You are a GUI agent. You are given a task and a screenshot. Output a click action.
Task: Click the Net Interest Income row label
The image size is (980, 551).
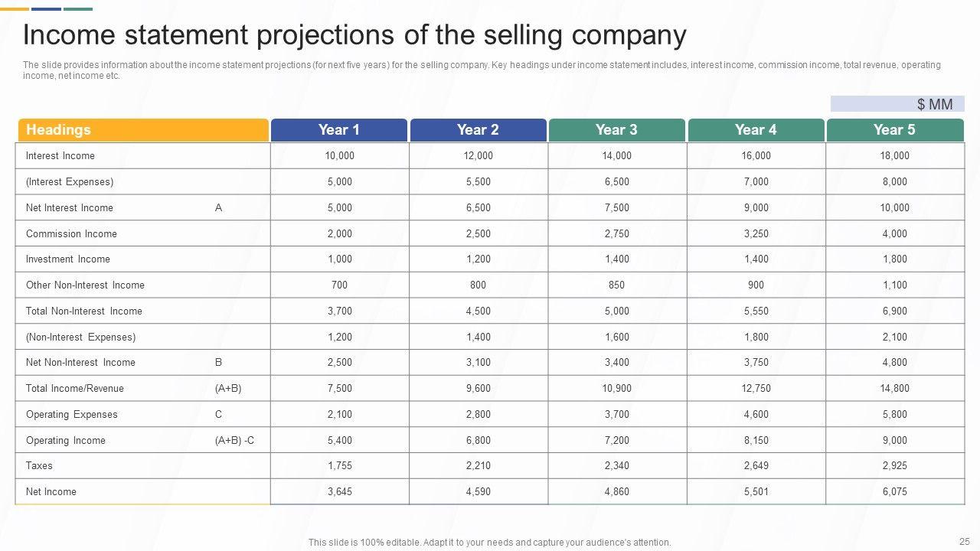(70, 208)
